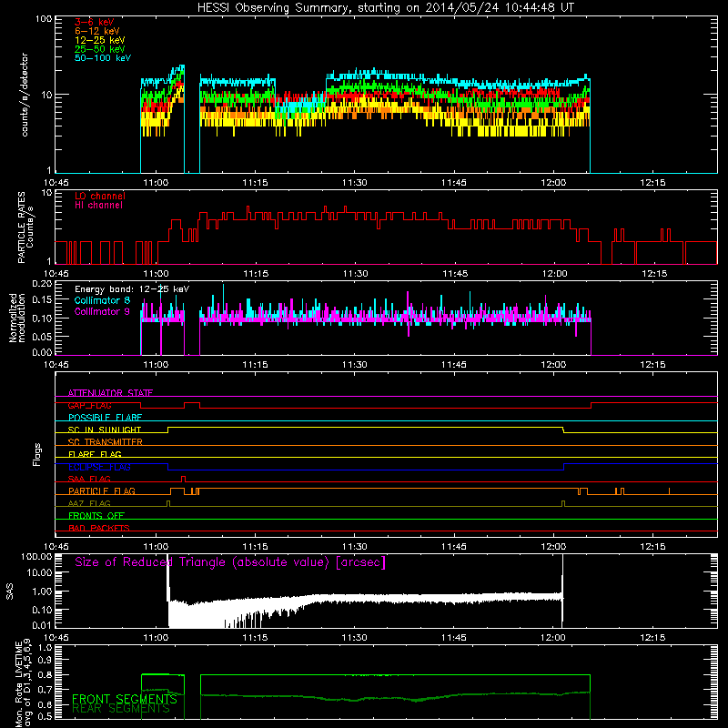Click the 11:15 tick under the modulation plot
Viewport: 728px width, 728px height.
point(255,365)
